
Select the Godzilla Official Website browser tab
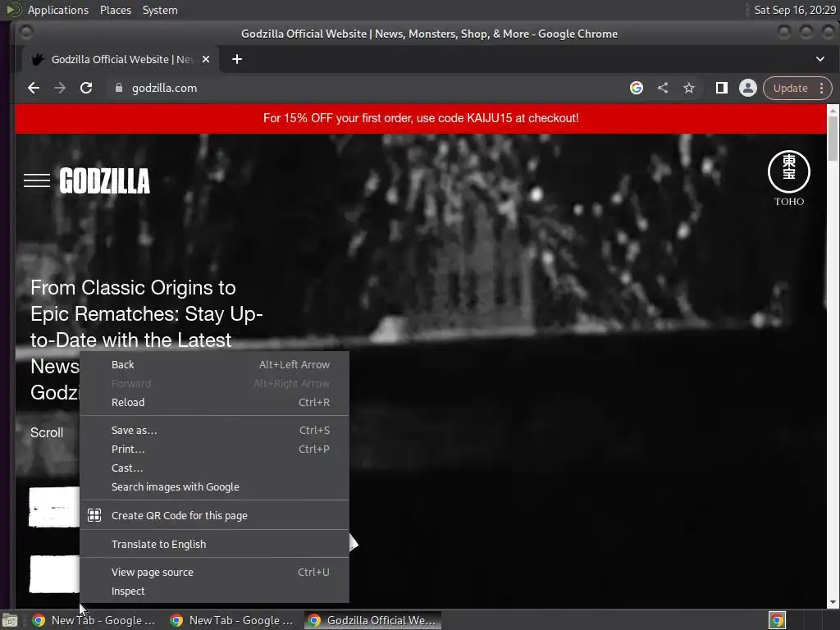pyautogui.click(x=120, y=59)
